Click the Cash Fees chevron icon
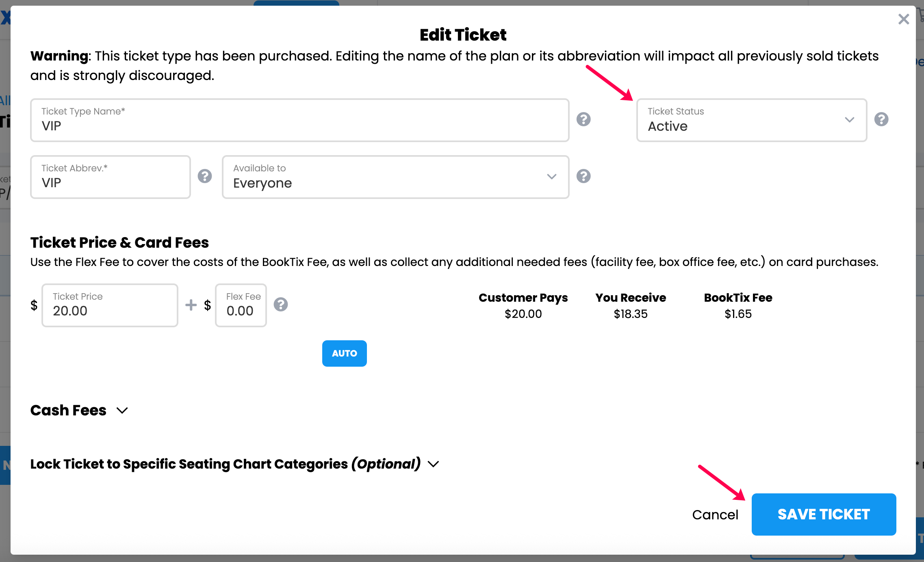 click(x=122, y=411)
